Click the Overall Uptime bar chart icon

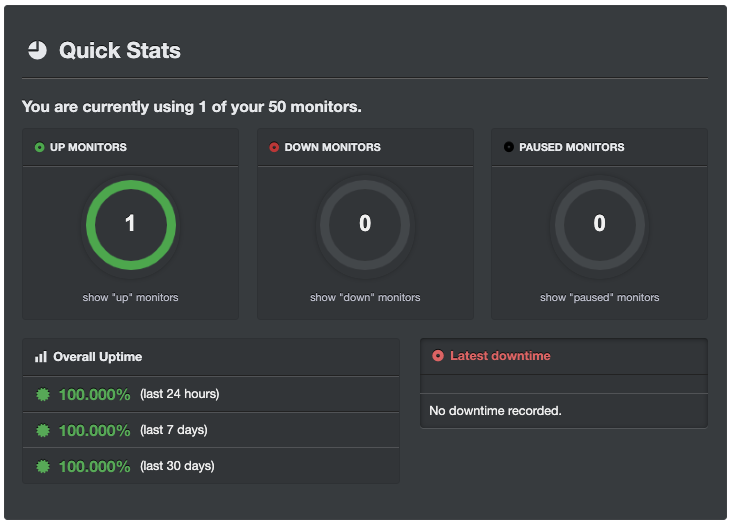[x=41, y=357]
